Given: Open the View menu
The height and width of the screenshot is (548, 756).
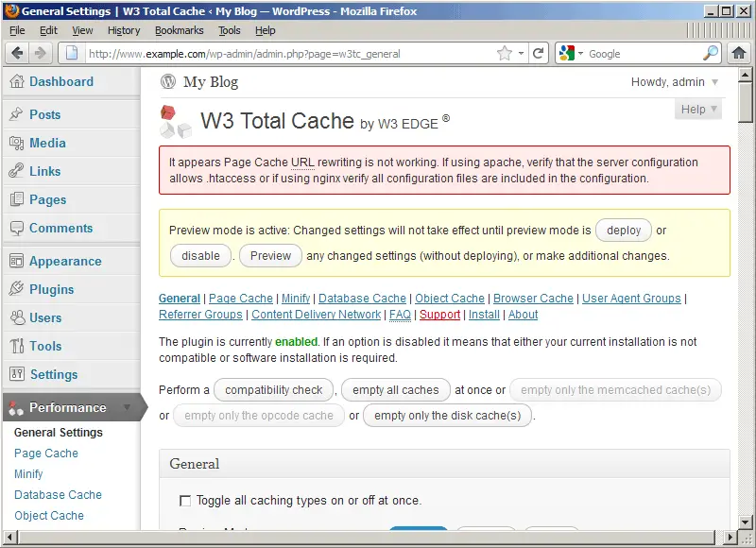Looking at the screenshot, I should click(x=82, y=30).
